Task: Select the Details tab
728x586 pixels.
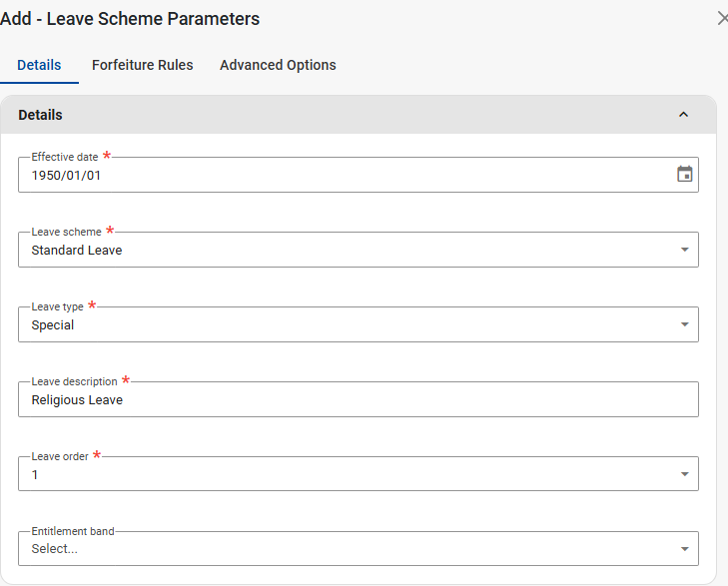Action: (x=39, y=65)
